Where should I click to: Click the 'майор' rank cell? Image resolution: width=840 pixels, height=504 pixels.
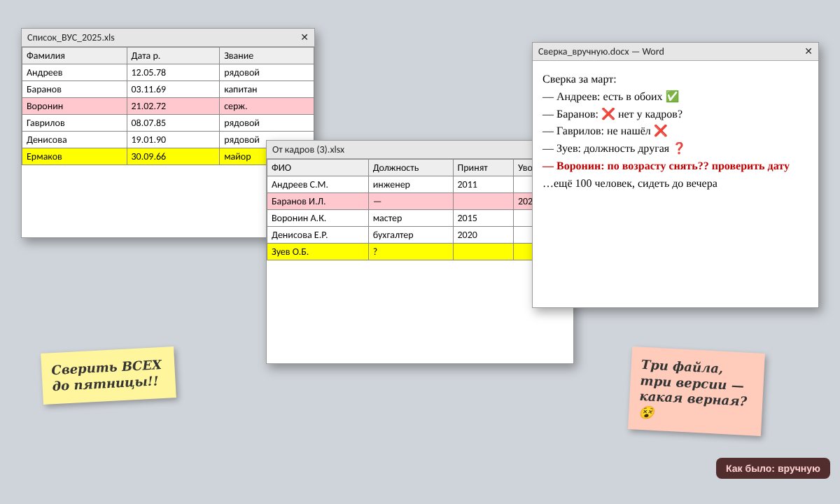243,157
